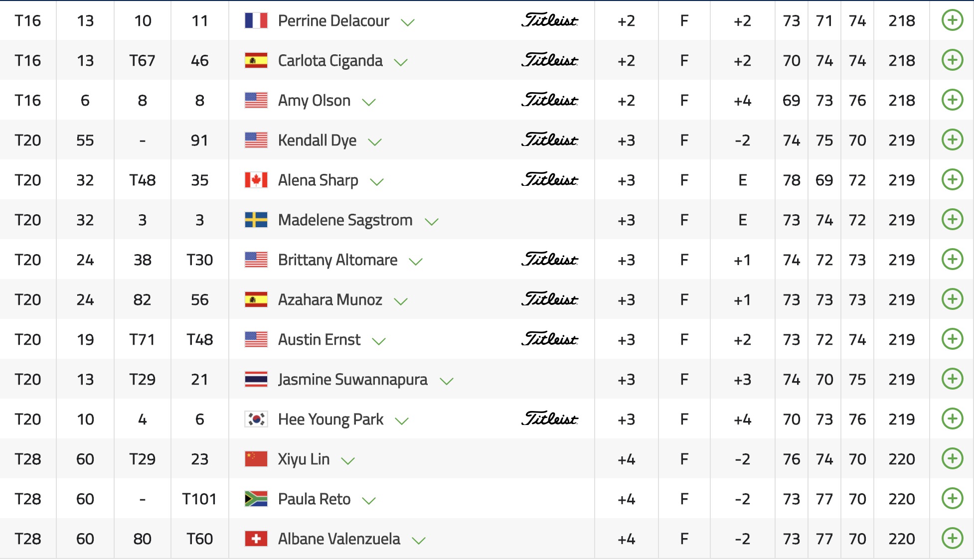Expand Brittany Altomare's row chevron

(416, 262)
